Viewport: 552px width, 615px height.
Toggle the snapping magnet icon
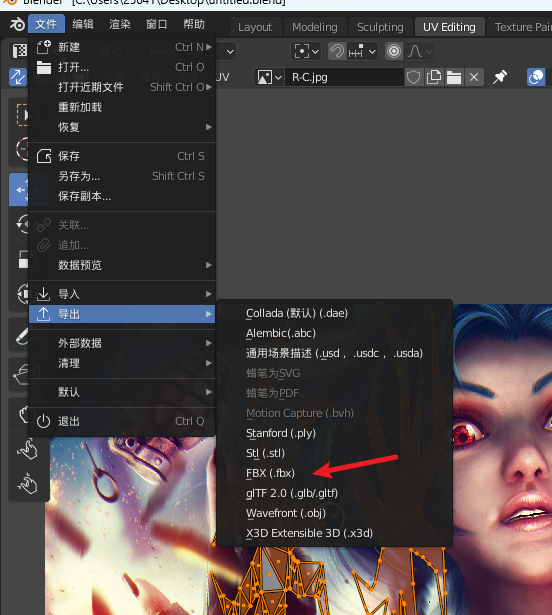pos(337,51)
